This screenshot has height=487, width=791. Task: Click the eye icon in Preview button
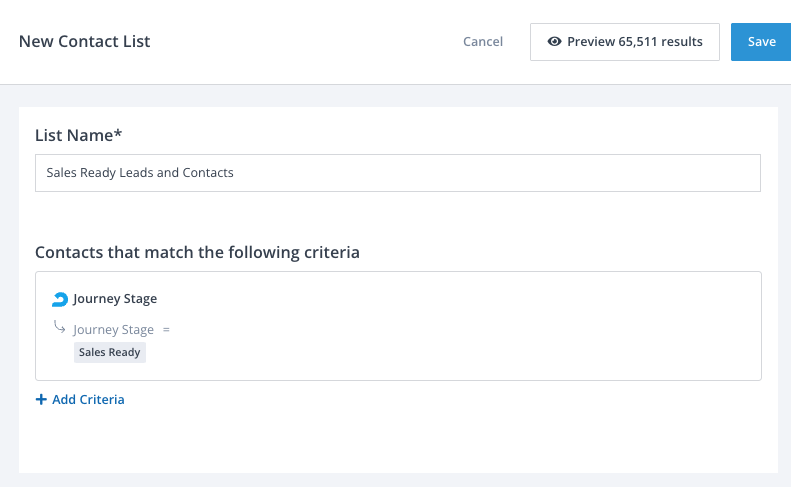(x=554, y=42)
